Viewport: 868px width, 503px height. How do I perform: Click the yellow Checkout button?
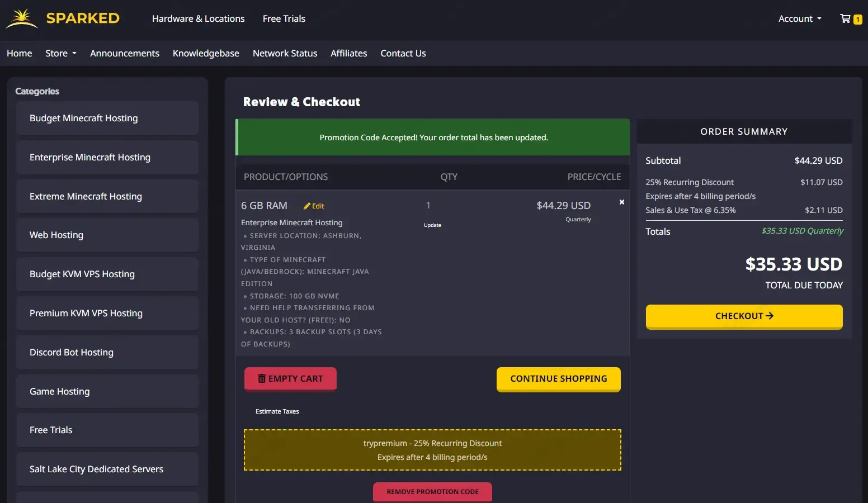pyautogui.click(x=744, y=316)
